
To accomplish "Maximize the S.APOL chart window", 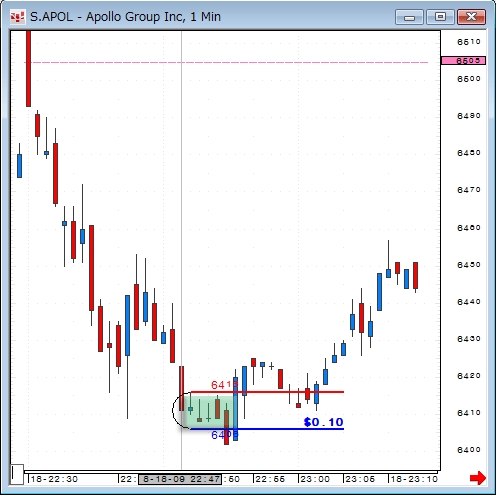I will [440, 17].
